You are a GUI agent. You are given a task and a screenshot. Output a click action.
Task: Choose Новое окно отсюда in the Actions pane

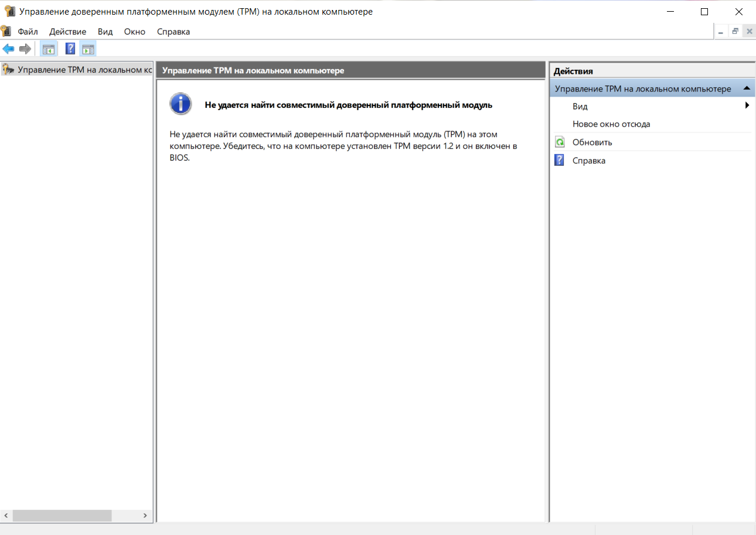point(611,124)
